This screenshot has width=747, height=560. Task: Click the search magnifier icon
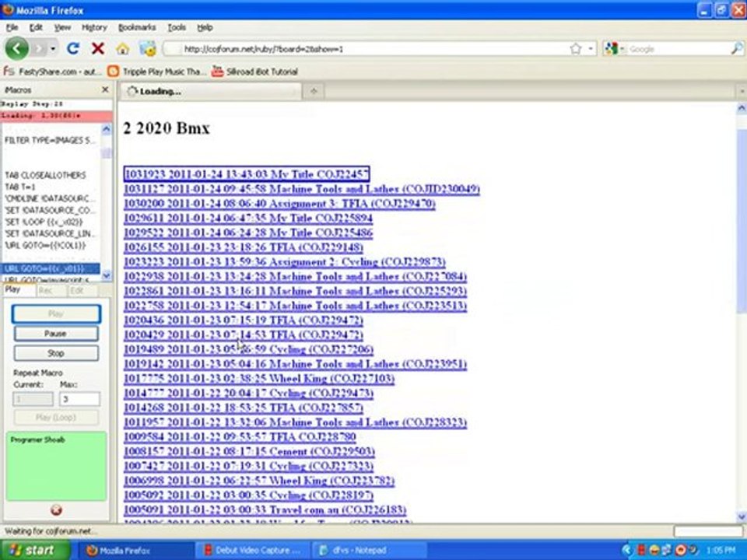(737, 48)
